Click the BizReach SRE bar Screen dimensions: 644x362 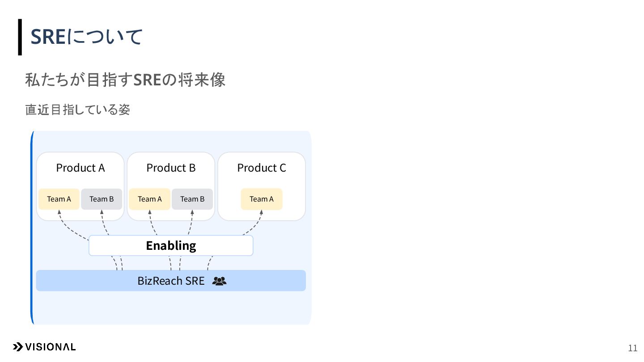click(171, 281)
